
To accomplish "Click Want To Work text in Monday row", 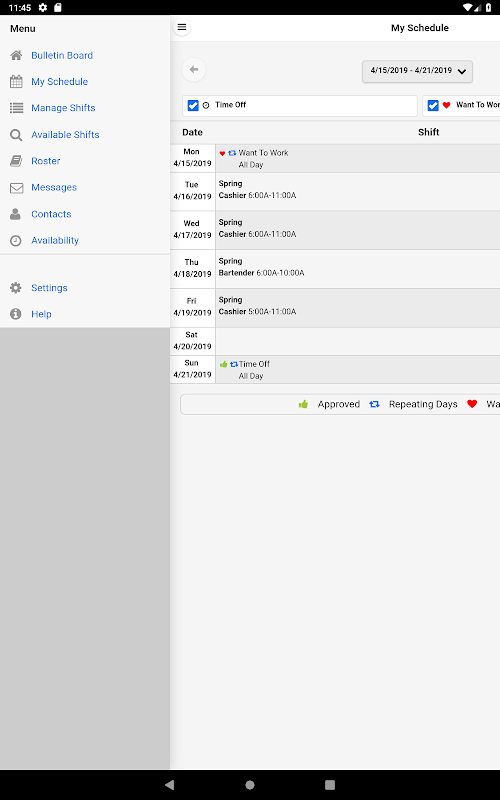I will point(263,153).
